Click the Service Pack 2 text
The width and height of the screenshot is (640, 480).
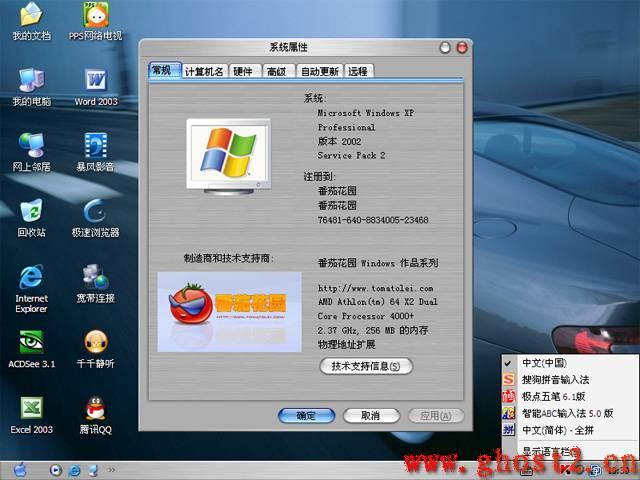tap(351, 156)
